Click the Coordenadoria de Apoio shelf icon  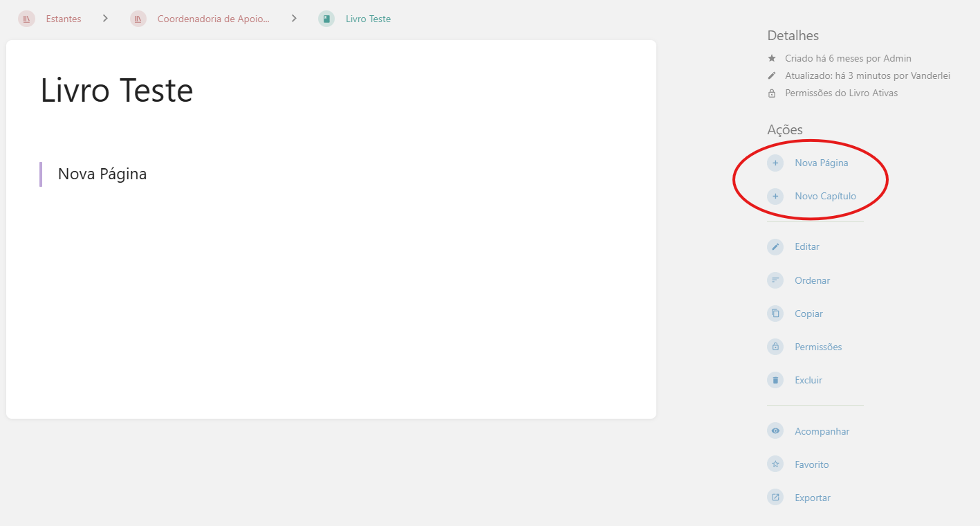[x=138, y=19]
